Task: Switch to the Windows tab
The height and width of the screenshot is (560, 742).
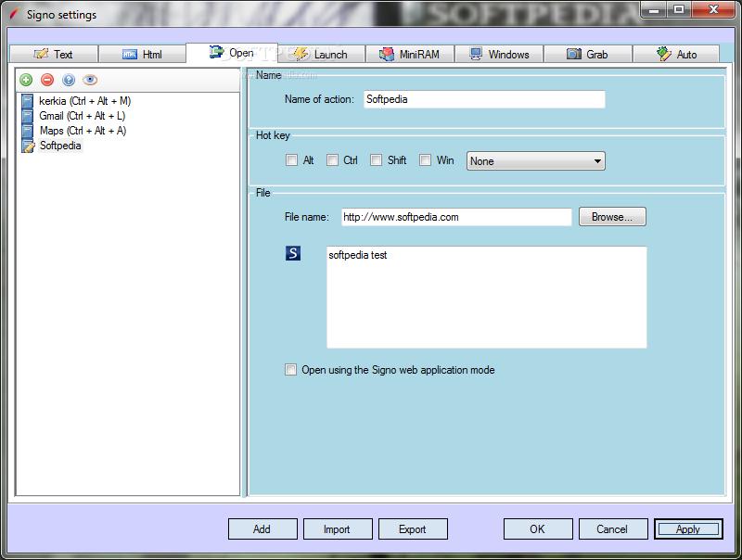Action: 499,55
